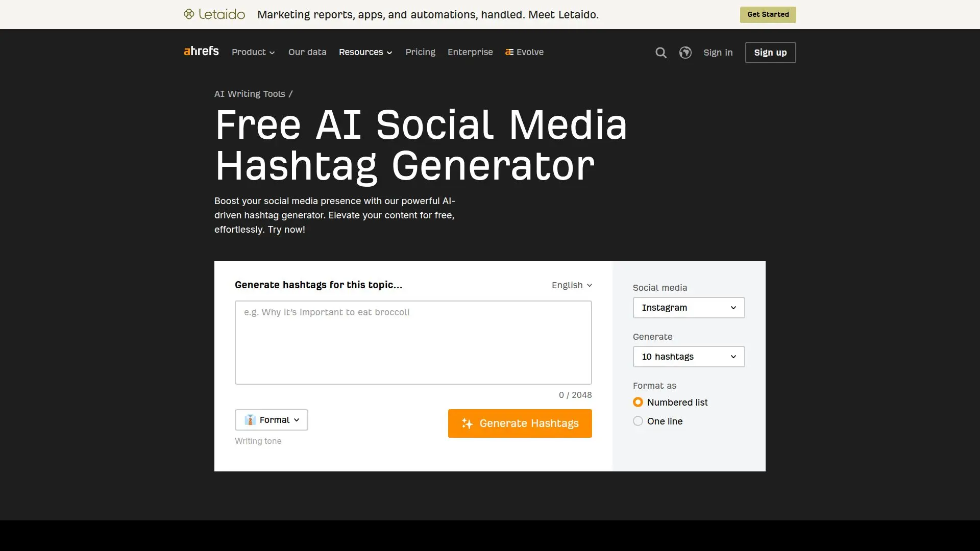Screen dimensions: 980x551
Task: Click the Sign in link
Action: click(x=718, y=53)
